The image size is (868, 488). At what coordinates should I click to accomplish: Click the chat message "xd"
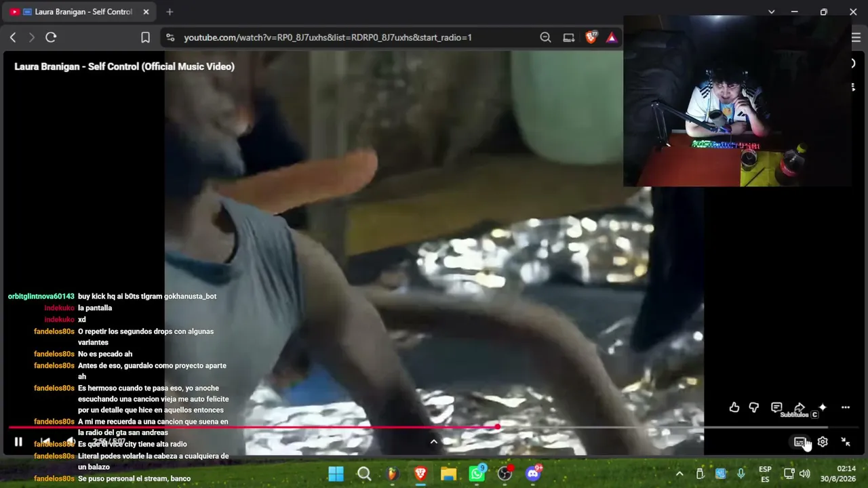pyautogui.click(x=82, y=319)
